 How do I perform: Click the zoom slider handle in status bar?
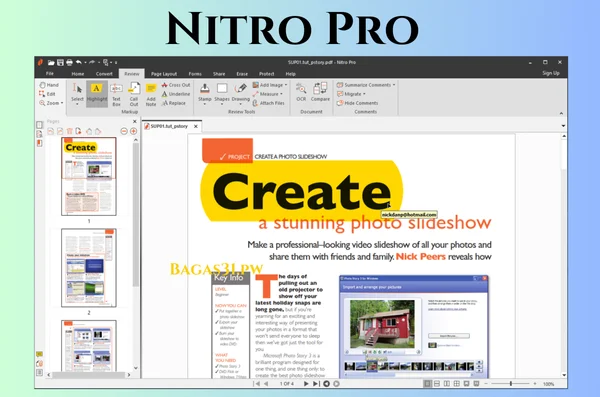(511, 384)
